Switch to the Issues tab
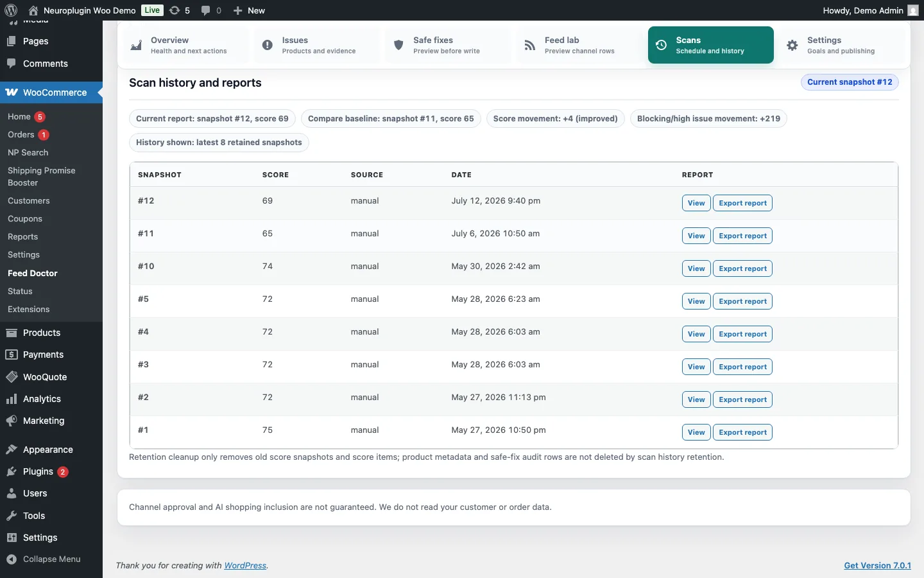Image resolution: width=924 pixels, height=578 pixels. coord(316,45)
